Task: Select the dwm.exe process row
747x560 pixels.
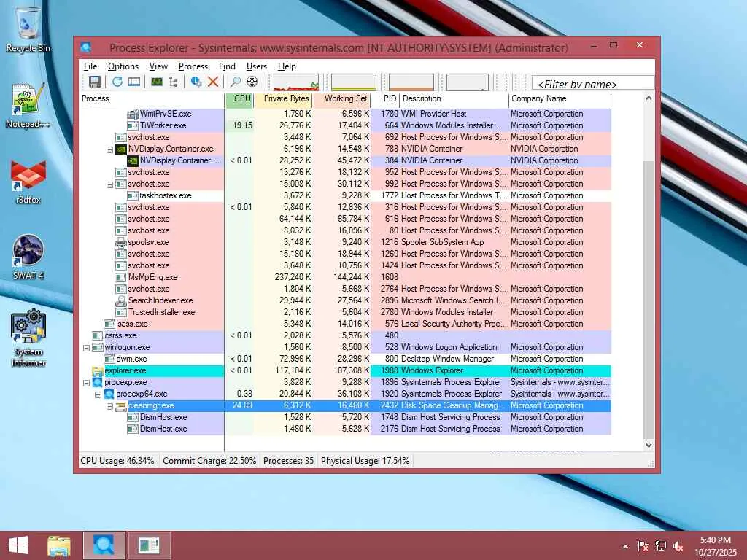Action: coord(345,359)
